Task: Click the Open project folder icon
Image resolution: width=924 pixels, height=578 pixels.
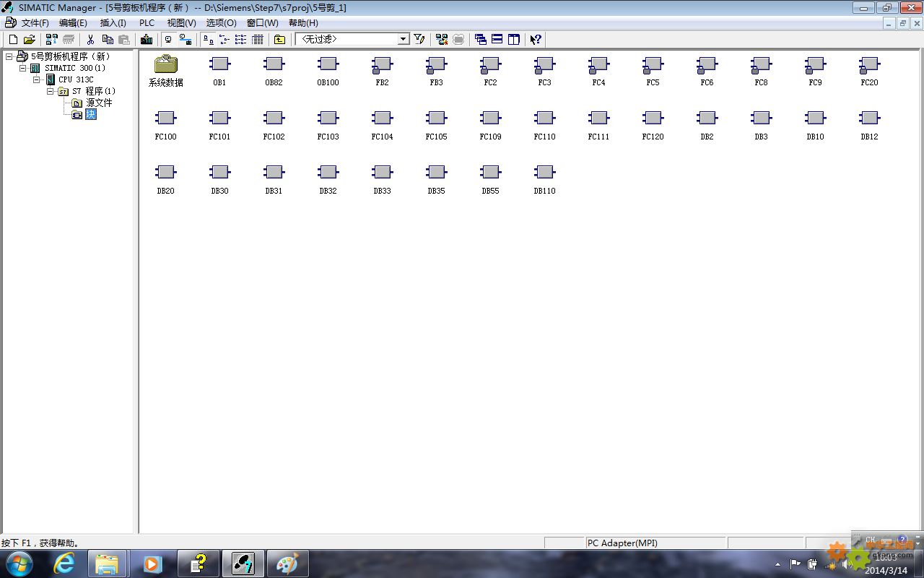Action: coord(29,40)
